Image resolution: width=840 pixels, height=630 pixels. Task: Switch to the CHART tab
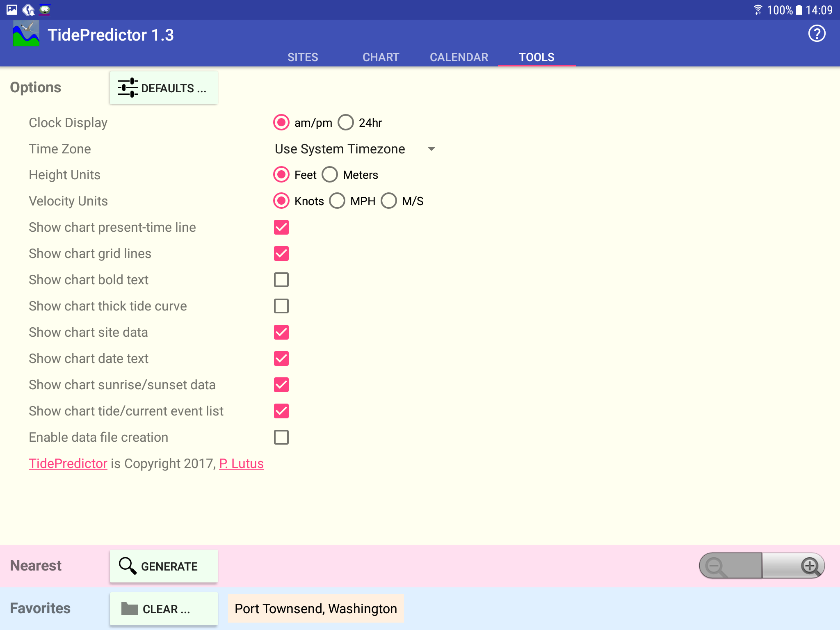[x=381, y=57]
